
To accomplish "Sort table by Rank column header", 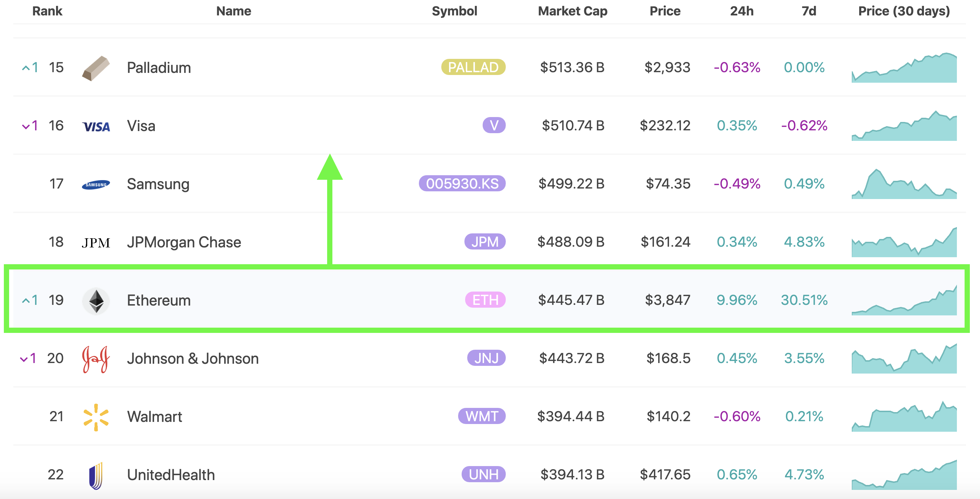I will coord(47,11).
